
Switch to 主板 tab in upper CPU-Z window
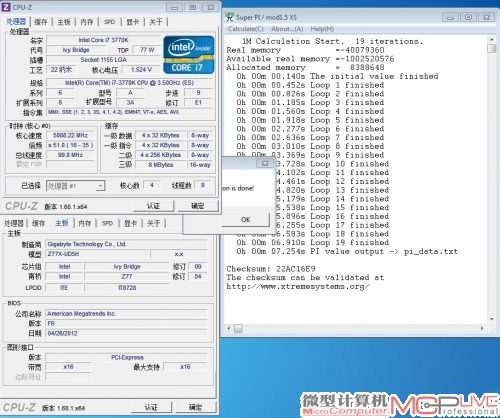tap(64, 22)
